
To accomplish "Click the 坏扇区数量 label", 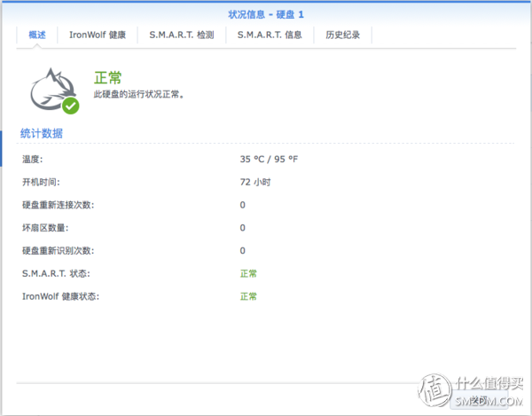I will click(45, 228).
